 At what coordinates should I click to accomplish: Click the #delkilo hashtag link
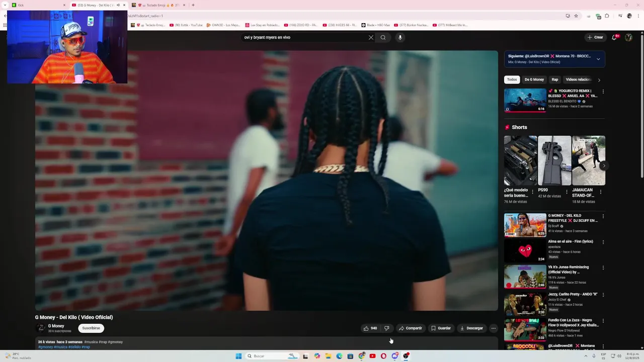click(x=74, y=347)
